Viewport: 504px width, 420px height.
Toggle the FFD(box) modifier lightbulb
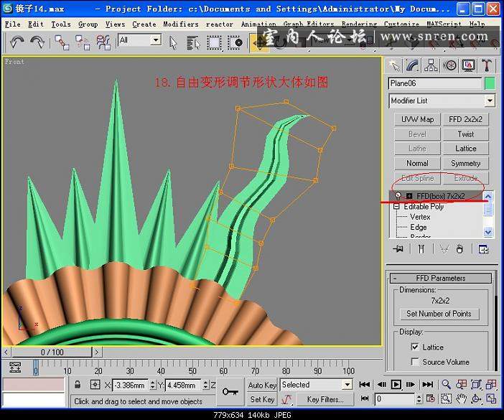396,195
